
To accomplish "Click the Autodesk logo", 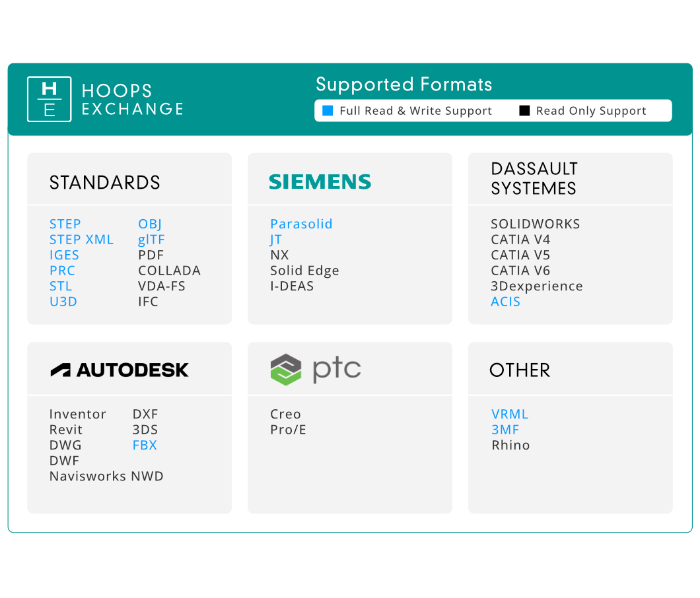I will pyautogui.click(x=120, y=370).
